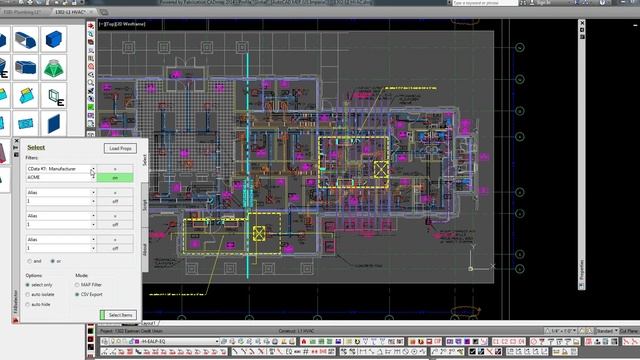This screenshot has height=360, width=640.
Task: Turn on the third Alias filter 'off' switch
Action: tap(115, 248)
